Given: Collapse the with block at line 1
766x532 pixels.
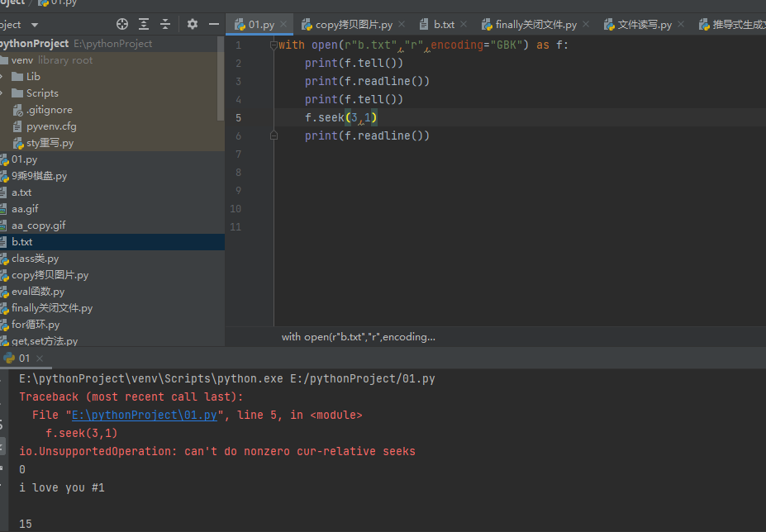Looking at the screenshot, I should click(274, 45).
